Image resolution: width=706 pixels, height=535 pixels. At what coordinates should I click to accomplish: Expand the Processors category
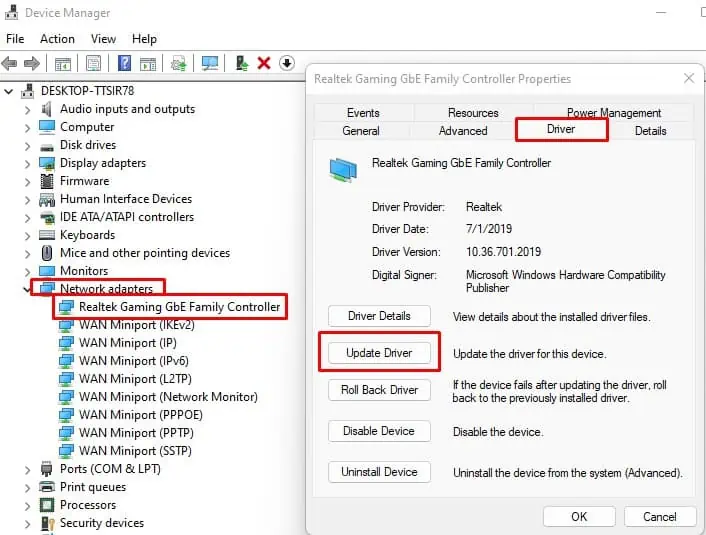pyautogui.click(x=27, y=506)
